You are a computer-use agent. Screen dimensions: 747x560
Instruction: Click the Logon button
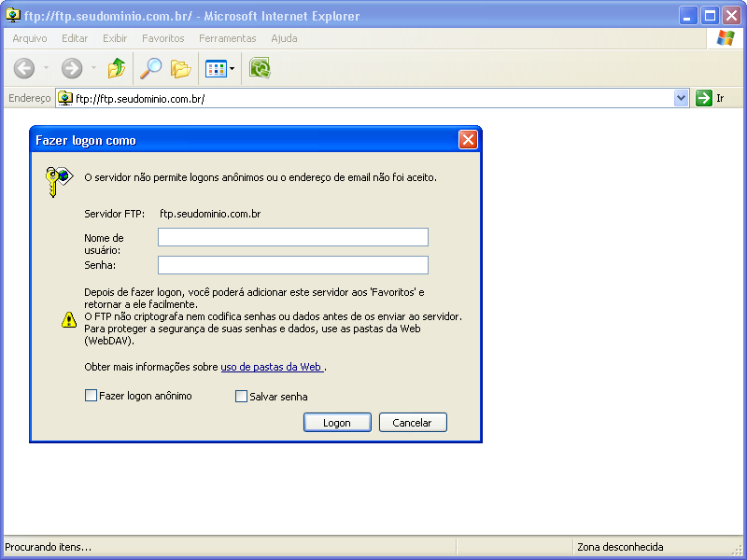(337, 423)
